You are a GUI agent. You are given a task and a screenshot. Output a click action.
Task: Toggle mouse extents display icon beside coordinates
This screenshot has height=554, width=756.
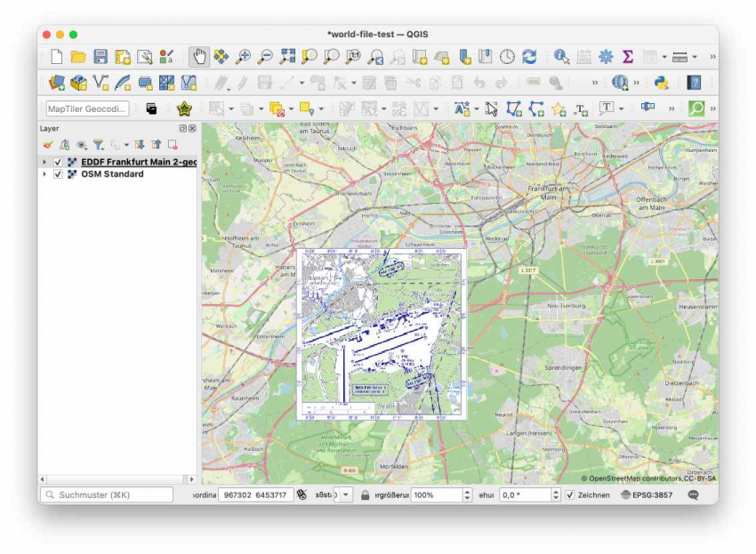(x=302, y=494)
